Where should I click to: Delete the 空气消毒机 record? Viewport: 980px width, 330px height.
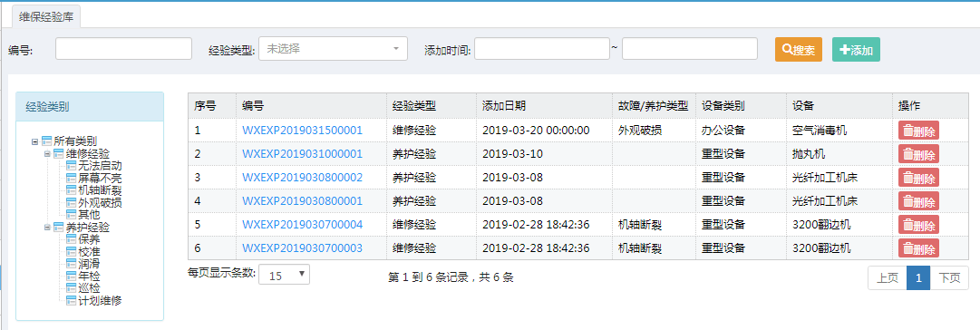918,131
